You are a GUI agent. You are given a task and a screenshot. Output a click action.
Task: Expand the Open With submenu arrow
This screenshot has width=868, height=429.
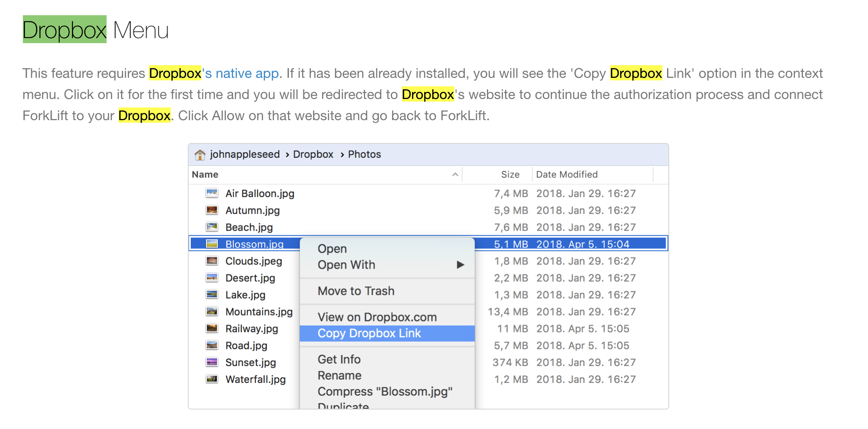click(461, 265)
